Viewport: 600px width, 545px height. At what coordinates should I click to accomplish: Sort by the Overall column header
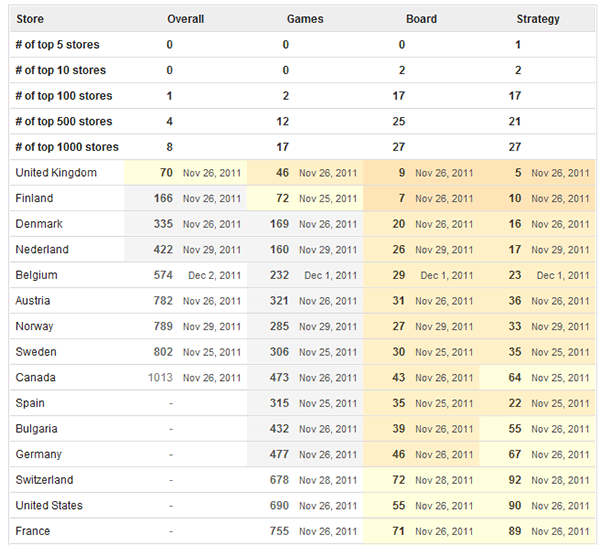[186, 19]
